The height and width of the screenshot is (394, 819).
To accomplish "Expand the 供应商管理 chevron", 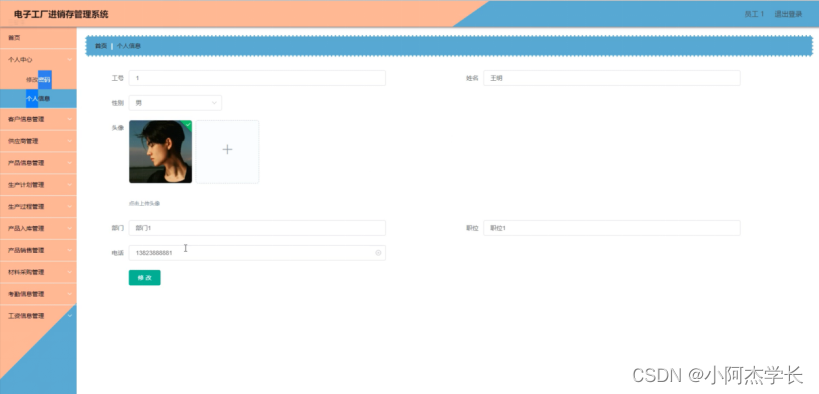I will click(69, 142).
